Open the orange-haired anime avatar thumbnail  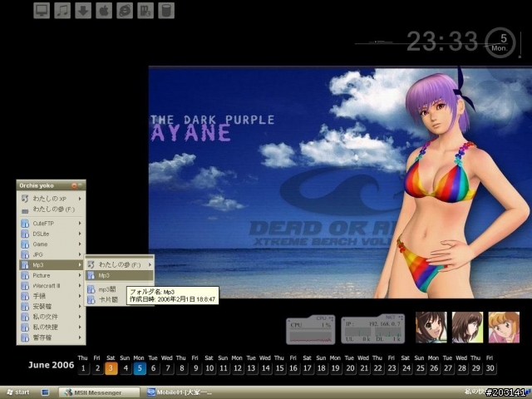(504, 328)
